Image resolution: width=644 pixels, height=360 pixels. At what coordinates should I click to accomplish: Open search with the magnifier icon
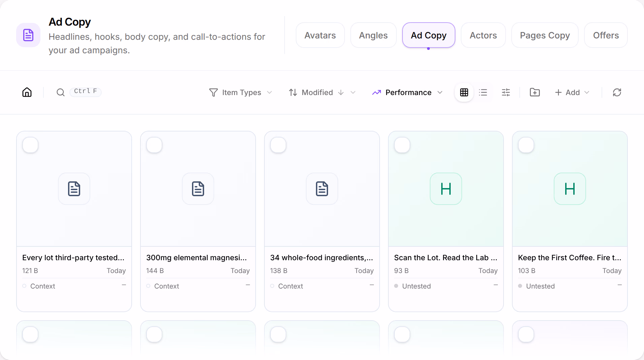coord(61,92)
